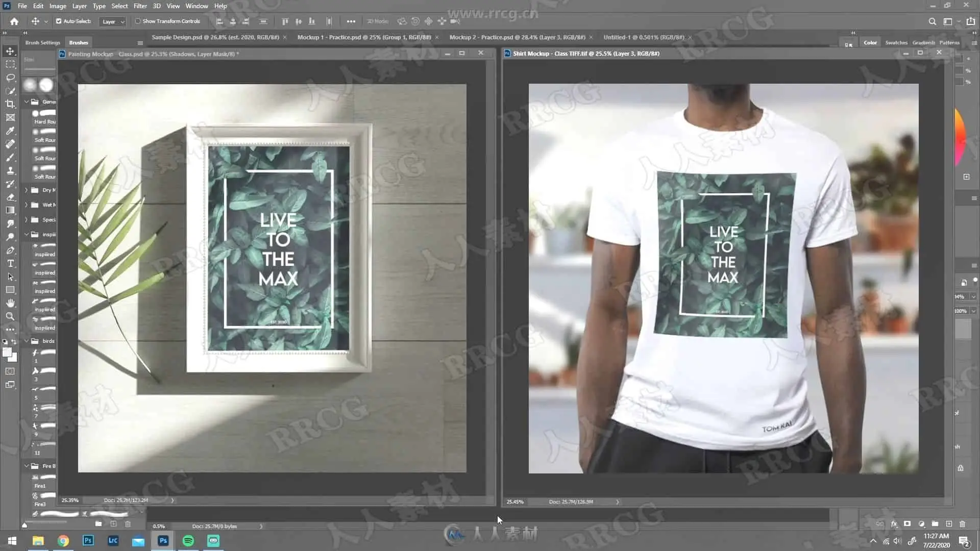Select the Crop tool
This screenshot has width=980, height=551.
coord(10,104)
